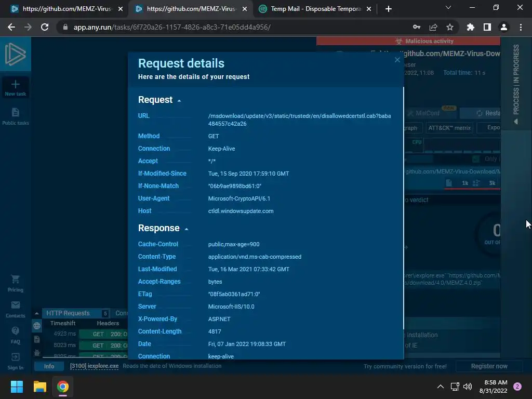This screenshot has height=399, width=532.
Task: Click the dialog vertical scrollbar
Action: (x=403, y=208)
